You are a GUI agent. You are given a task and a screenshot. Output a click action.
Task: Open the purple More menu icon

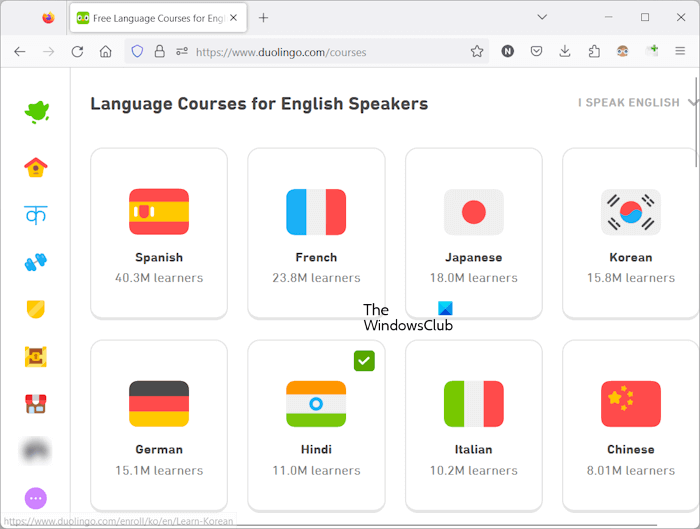[36, 498]
